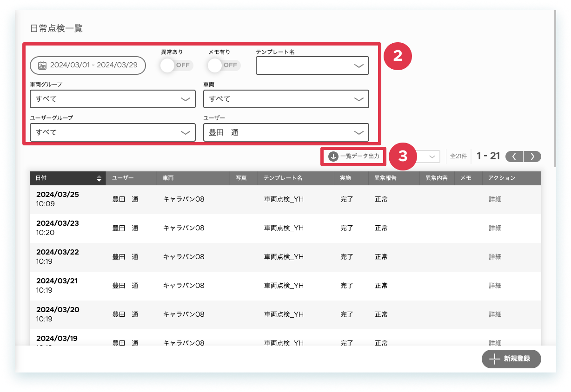Screen dimensions: 571x392
Task: Click the date range 2024/03/01 ~ 2024/03/29 field
Action: coord(88,65)
